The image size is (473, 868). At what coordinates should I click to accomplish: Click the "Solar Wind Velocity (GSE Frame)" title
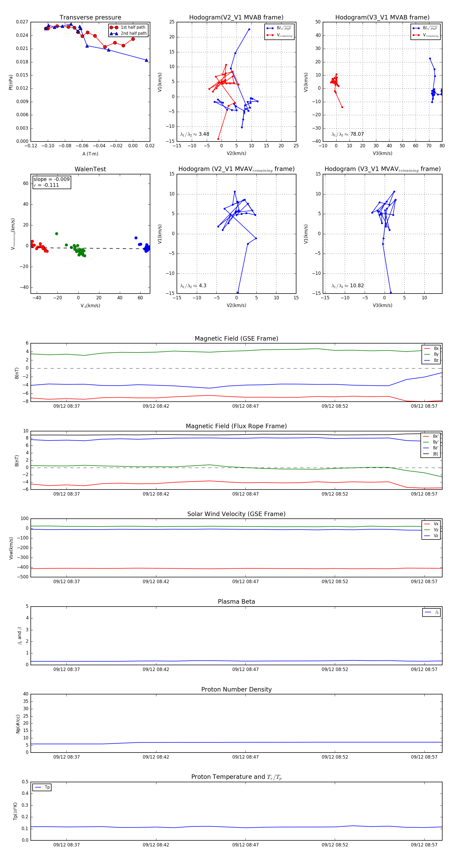point(236,514)
